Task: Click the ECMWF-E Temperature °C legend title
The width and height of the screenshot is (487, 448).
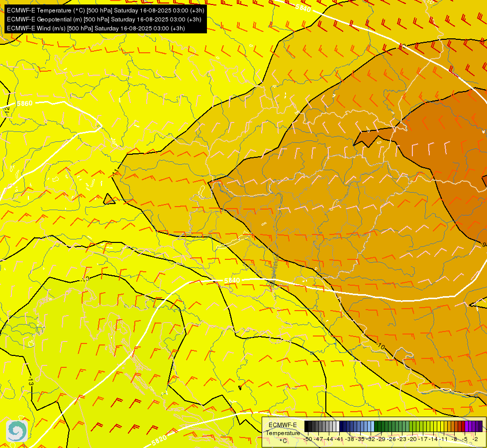Action: click(x=283, y=433)
